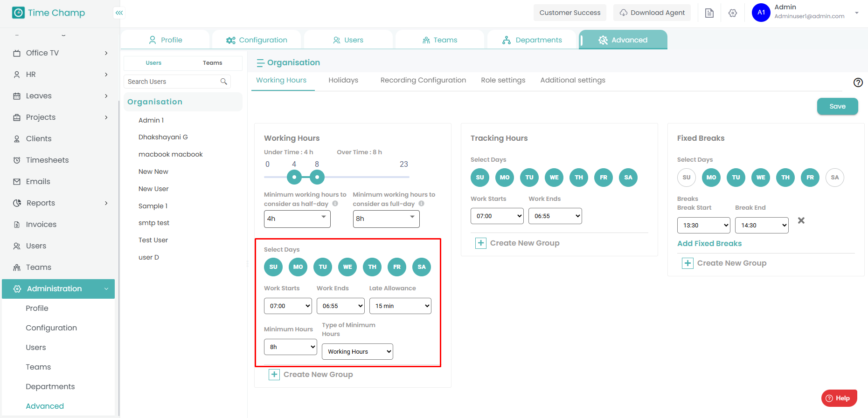Click the help question mark icon
The image size is (868, 418).
[858, 82]
